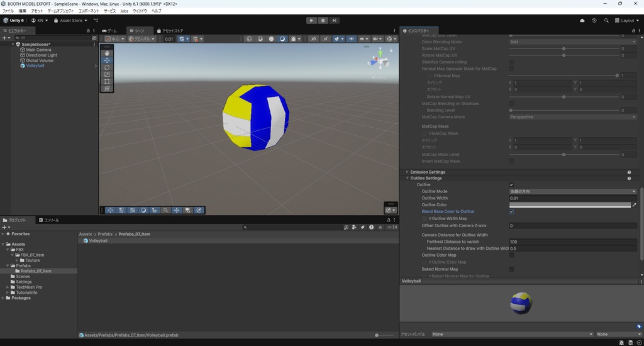Open the Color Blending Mode Add dropdown

pyautogui.click(x=573, y=42)
